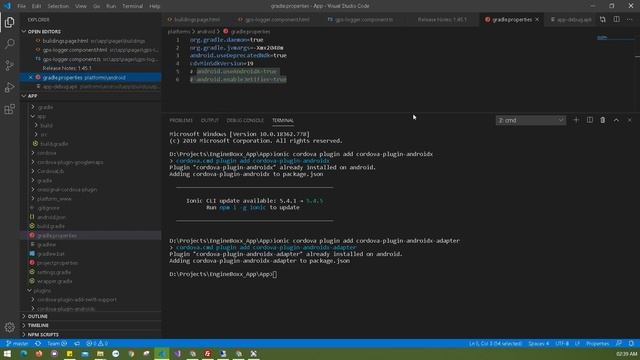The image size is (640, 360).
Task: Open the Search view in activity bar
Action: point(9,44)
